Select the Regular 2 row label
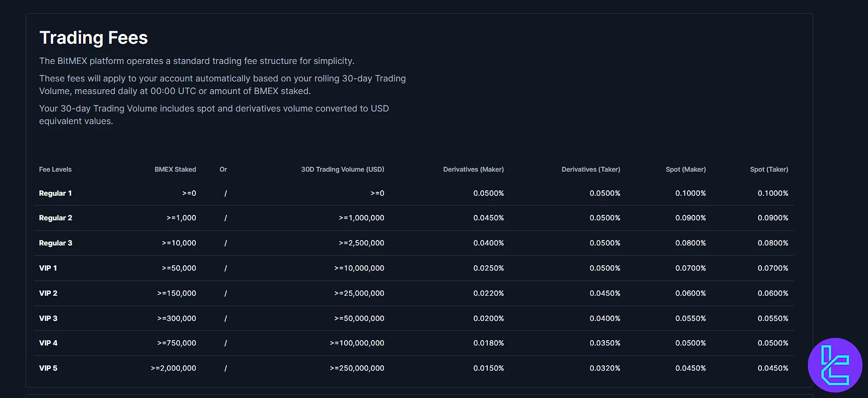Viewport: 868px width, 398px height. coord(56,218)
